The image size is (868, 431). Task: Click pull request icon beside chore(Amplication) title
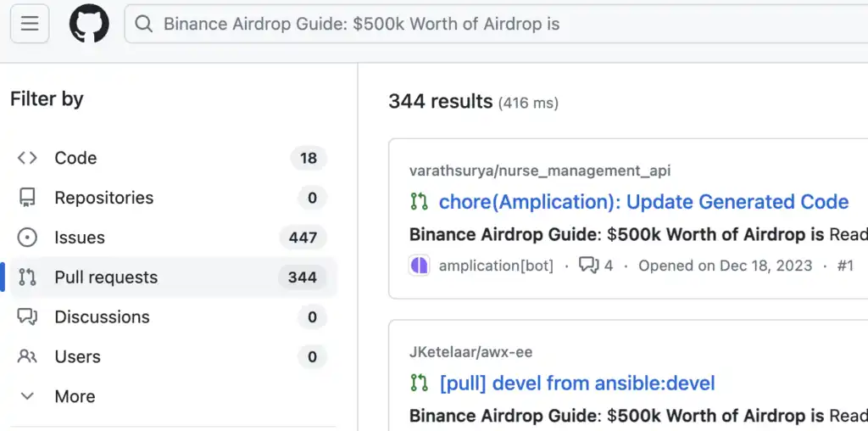coord(419,202)
